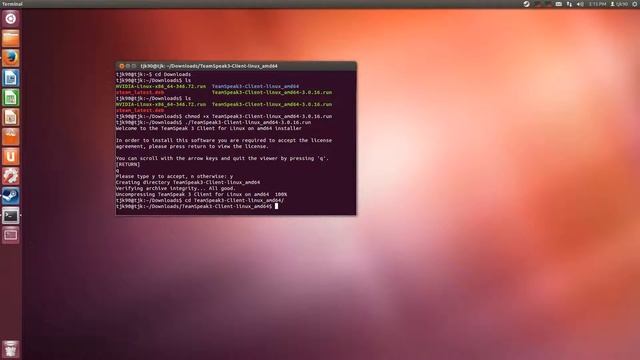This screenshot has width=640, height=360.
Task: Click the terminal cursor at the last prompt
Action: [276, 206]
